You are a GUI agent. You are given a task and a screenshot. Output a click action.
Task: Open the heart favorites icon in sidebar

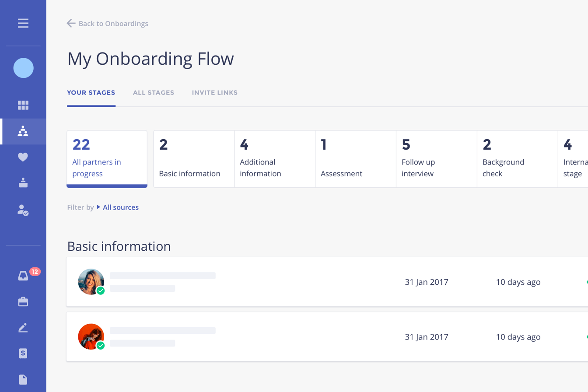(23, 157)
